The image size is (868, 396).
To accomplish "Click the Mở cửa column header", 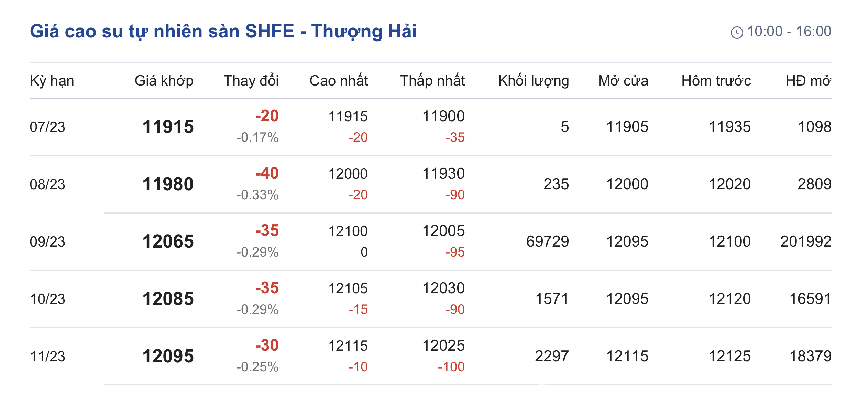I will pyautogui.click(x=623, y=81).
